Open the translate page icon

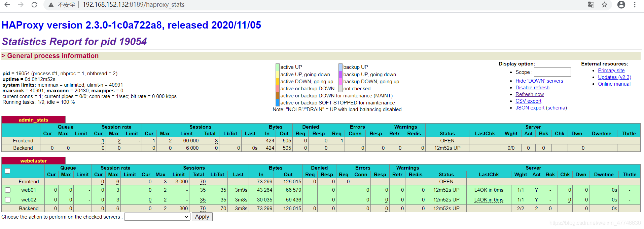coord(591,5)
